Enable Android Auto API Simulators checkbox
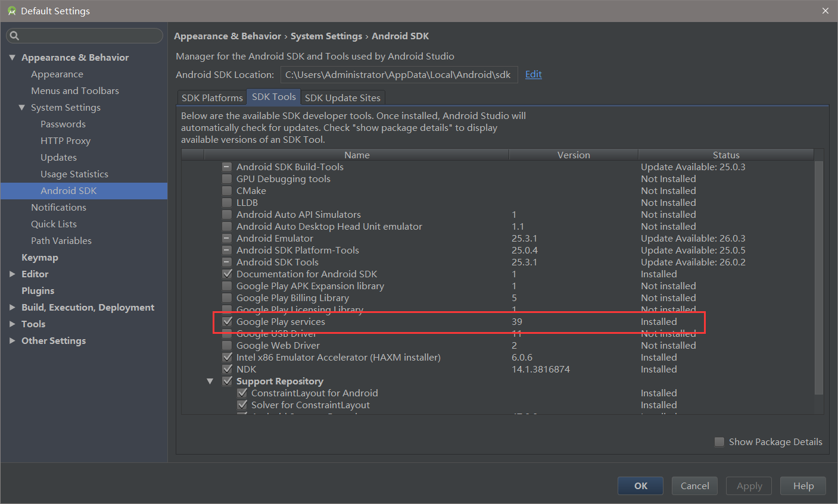This screenshot has height=504, width=838. (227, 215)
